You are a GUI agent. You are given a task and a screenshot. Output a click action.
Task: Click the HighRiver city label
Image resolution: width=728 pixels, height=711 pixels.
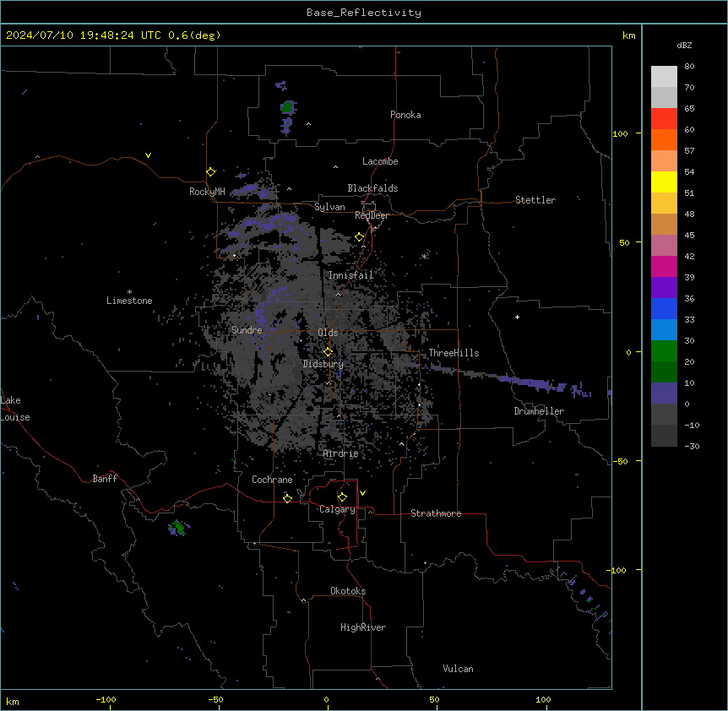363,627
